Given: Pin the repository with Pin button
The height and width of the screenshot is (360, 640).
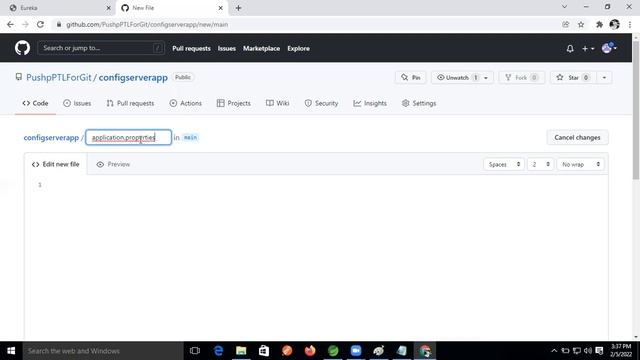Looking at the screenshot, I should click(411, 78).
